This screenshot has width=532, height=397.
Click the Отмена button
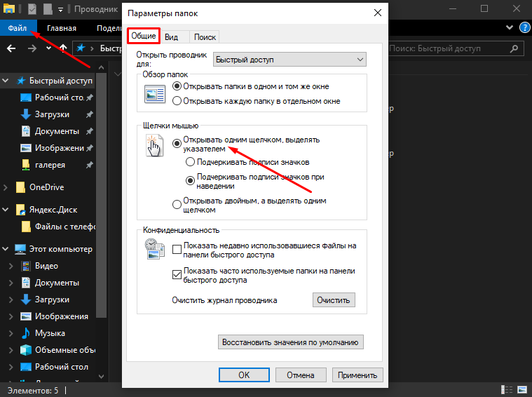(301, 375)
